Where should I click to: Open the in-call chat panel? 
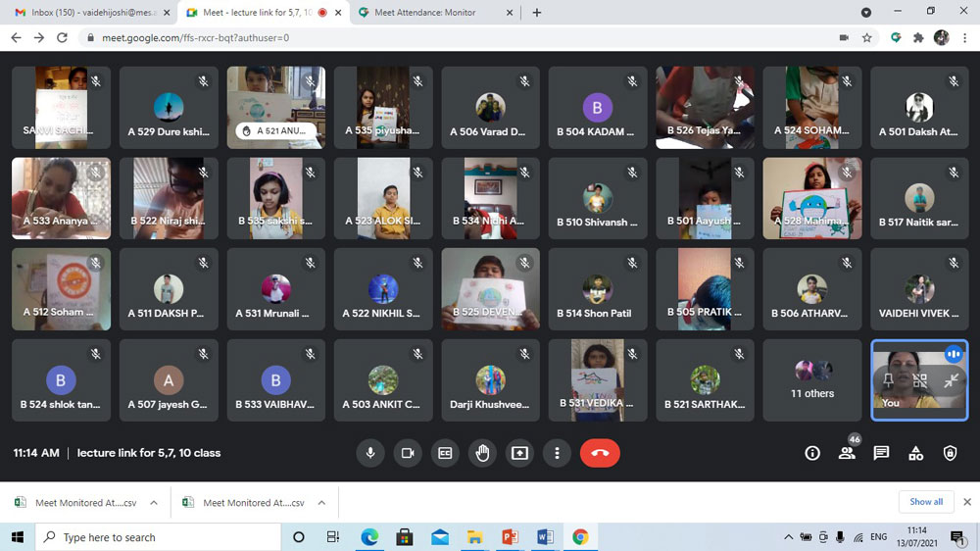[x=881, y=453]
